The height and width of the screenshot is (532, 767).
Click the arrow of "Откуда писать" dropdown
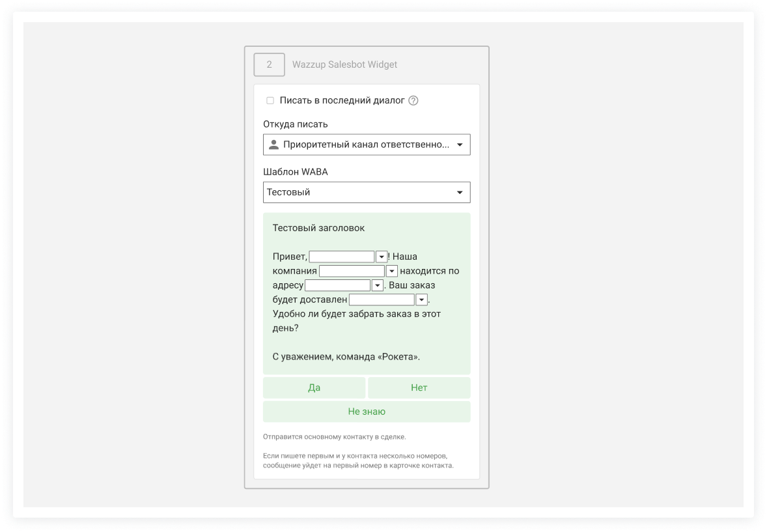[x=460, y=145]
